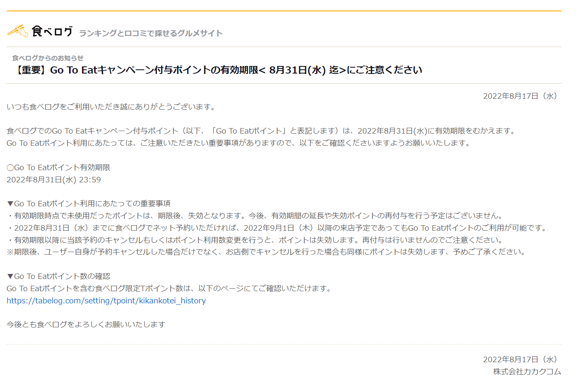Click the paragraph starting 食べログでのGo To Eatキャンペーン付与ポイント
The height and width of the screenshot is (392, 588).
click(x=261, y=131)
